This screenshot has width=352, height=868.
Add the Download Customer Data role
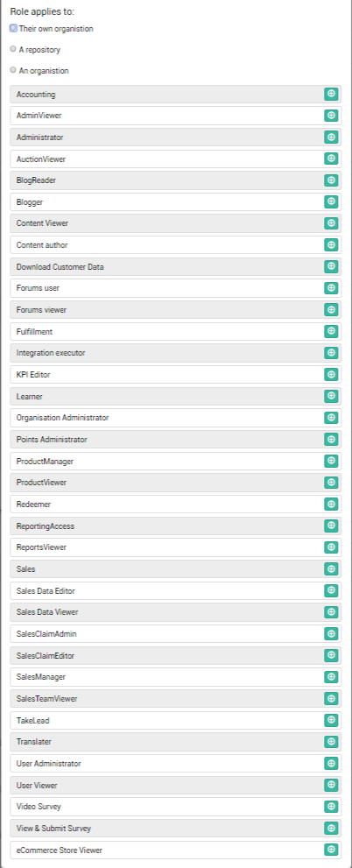pos(331,266)
